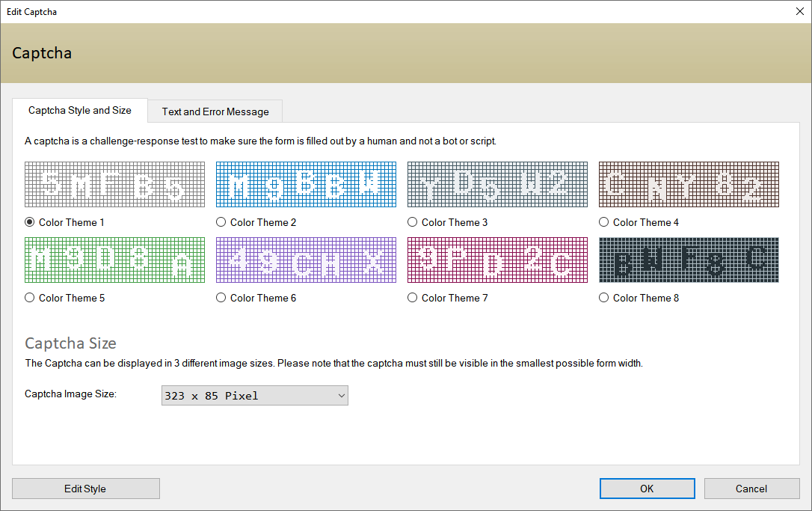Screen dimensions: 812x511
Task: Click the Color Theme 1 captcha preview image
Action: (114, 184)
